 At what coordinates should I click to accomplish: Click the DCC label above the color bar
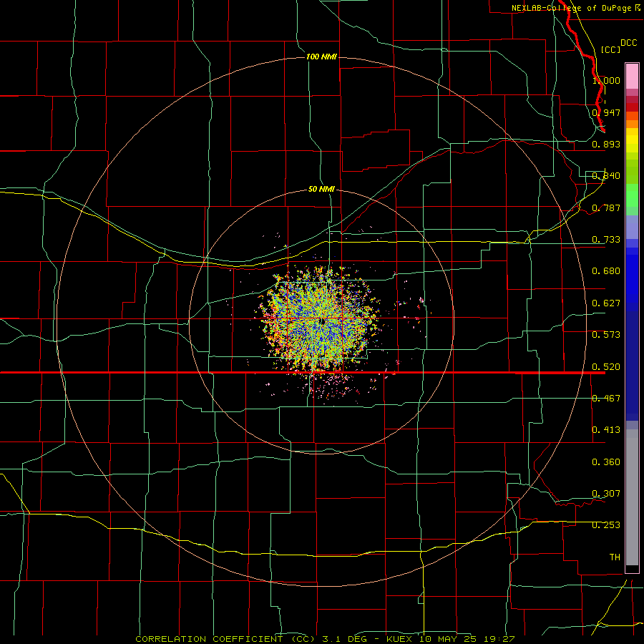click(628, 43)
